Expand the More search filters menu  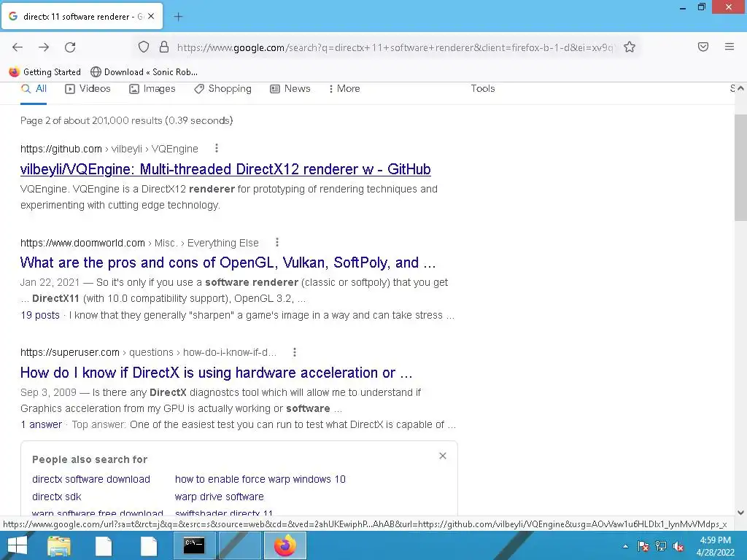coord(344,88)
